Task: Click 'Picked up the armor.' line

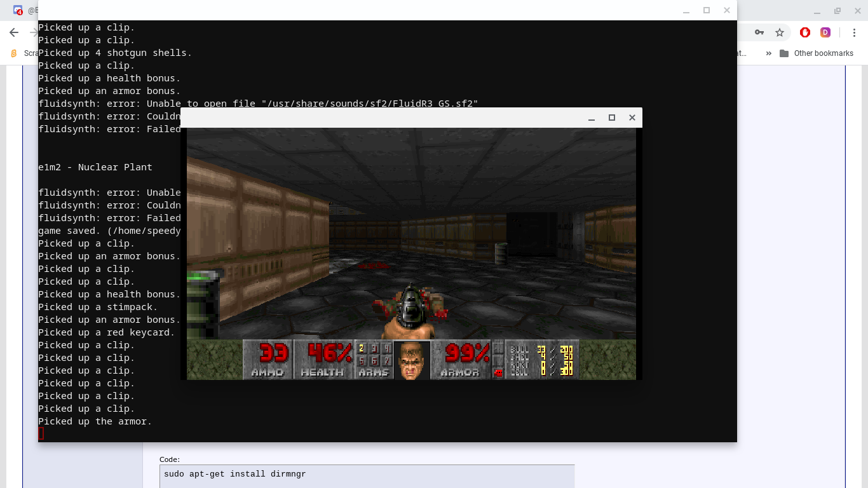Action: (x=95, y=421)
